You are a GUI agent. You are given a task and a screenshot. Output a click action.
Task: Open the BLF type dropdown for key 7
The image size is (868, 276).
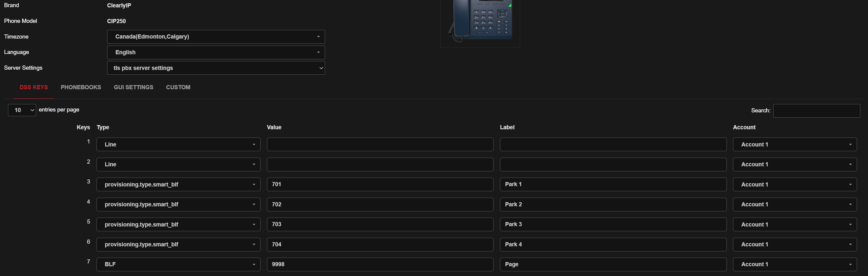click(178, 264)
